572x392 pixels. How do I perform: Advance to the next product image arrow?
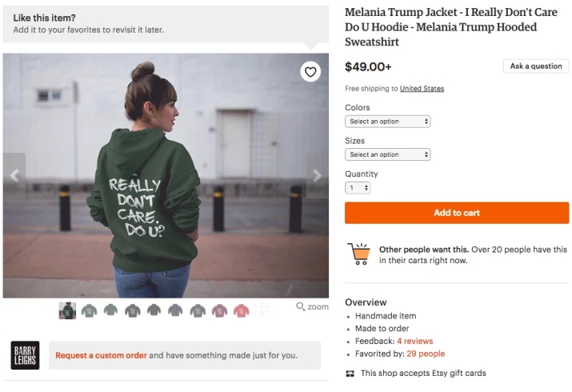click(318, 175)
